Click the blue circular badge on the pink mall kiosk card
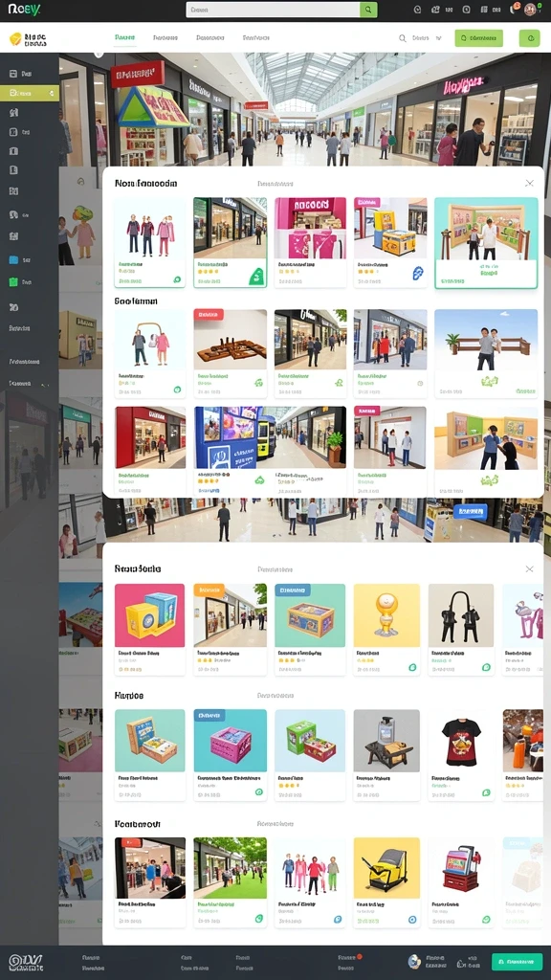Image resolution: width=551 pixels, height=980 pixels. (418, 273)
